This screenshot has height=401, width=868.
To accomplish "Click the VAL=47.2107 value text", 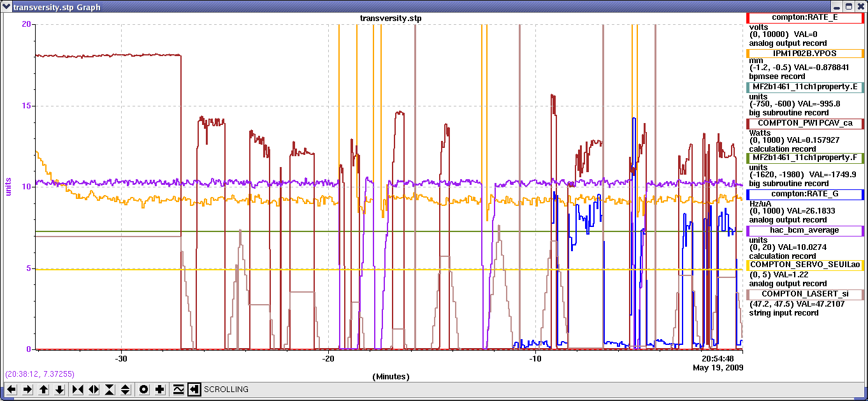I will [x=821, y=303].
